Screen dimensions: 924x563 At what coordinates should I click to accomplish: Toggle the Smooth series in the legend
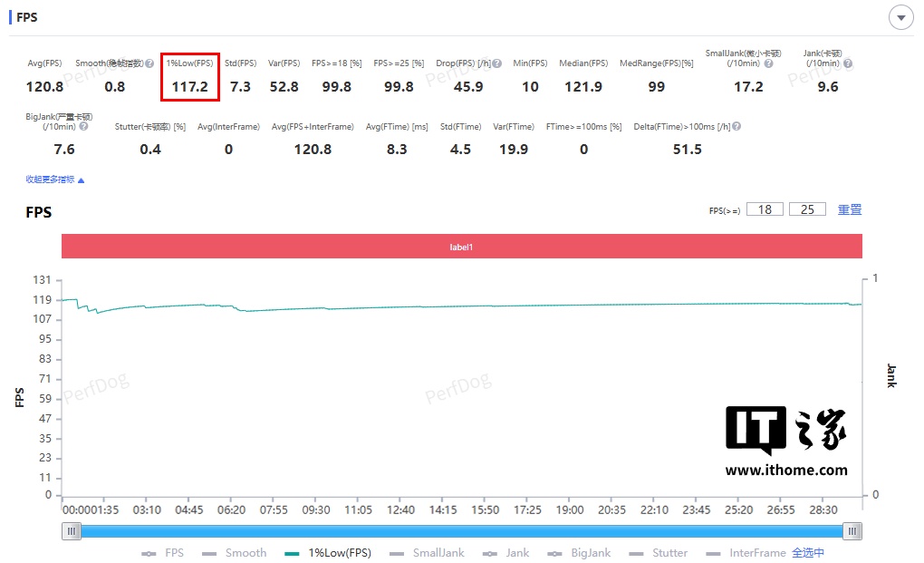point(234,553)
